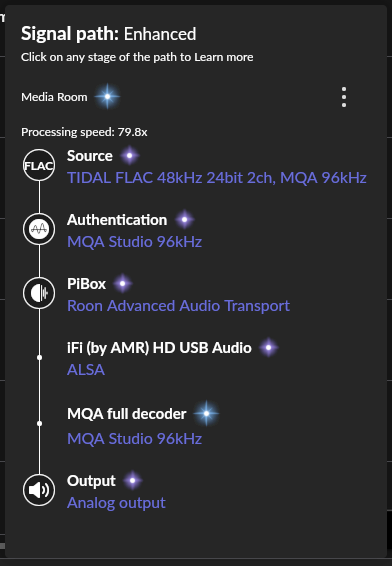Click the iFi (by AMR) HD USB Audio stage
The image size is (392, 566).
[159, 348]
